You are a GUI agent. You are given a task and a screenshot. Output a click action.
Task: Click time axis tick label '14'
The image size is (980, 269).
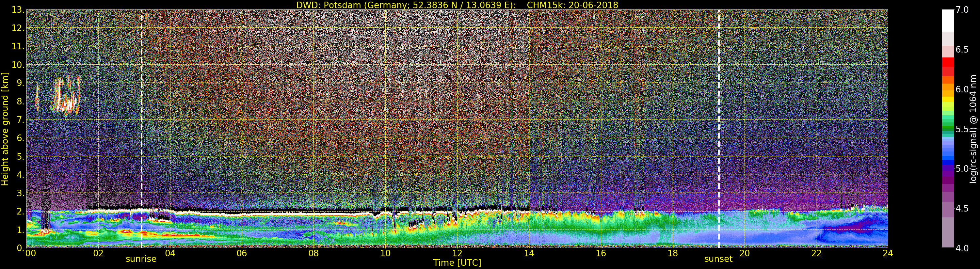click(529, 253)
